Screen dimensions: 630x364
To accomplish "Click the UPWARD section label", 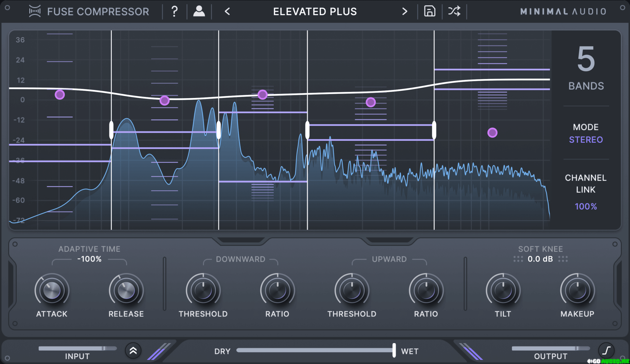I will pyautogui.click(x=389, y=259).
